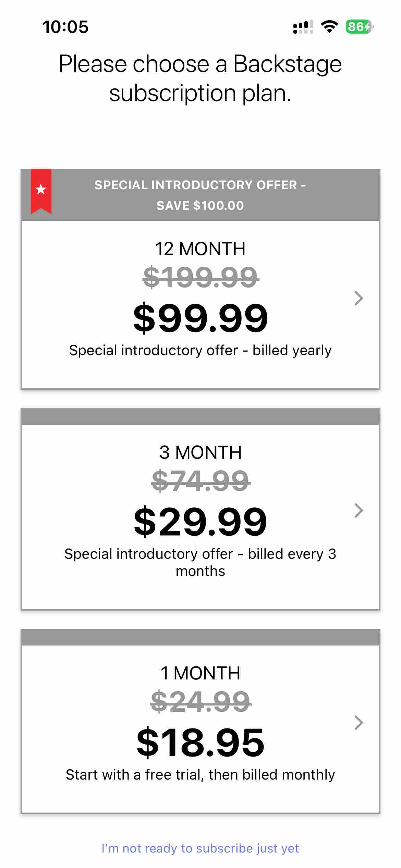Tap the red star bookmark ribbon
Viewport: 401px width, 868px height.
pyautogui.click(x=41, y=191)
